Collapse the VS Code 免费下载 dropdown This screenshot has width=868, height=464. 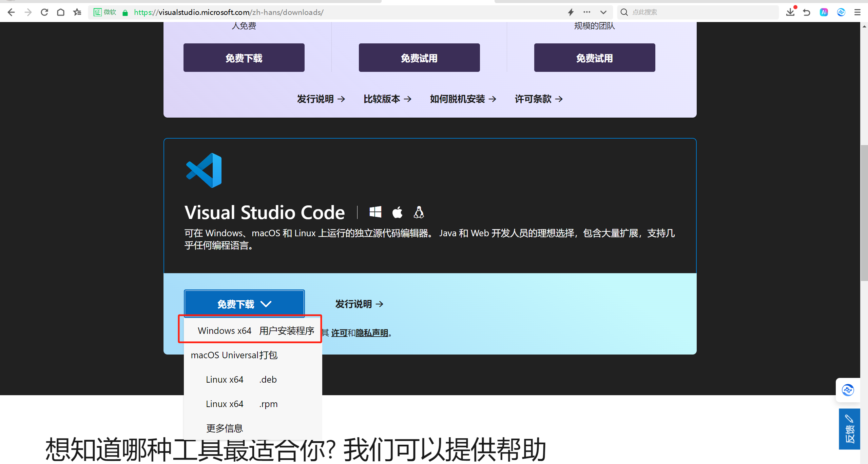(x=244, y=304)
